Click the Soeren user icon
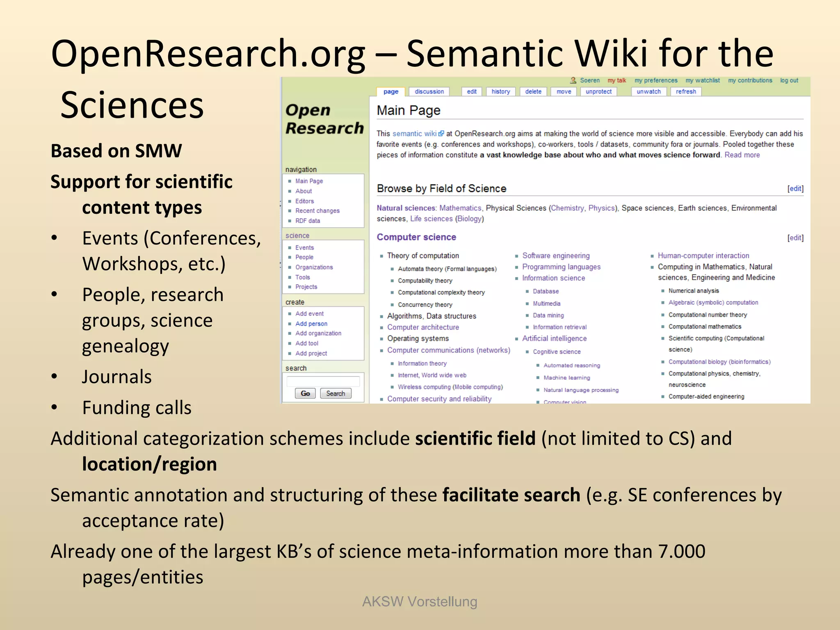Screen dimensions: 840x630 point(573,80)
